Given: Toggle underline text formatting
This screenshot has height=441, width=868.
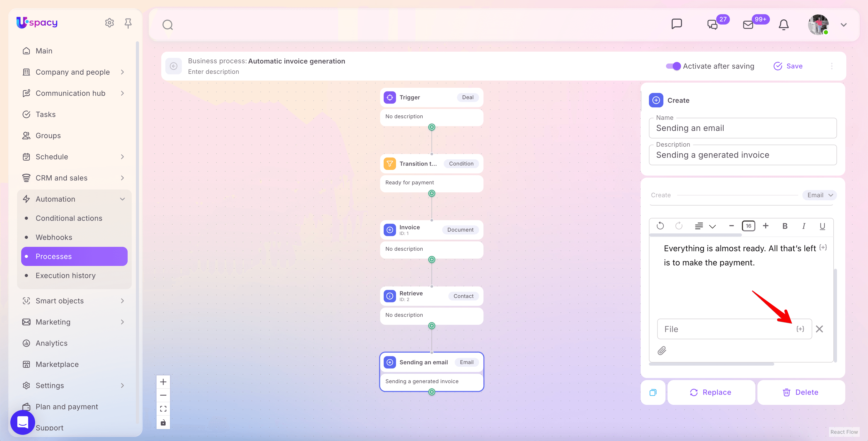Looking at the screenshot, I should point(822,226).
